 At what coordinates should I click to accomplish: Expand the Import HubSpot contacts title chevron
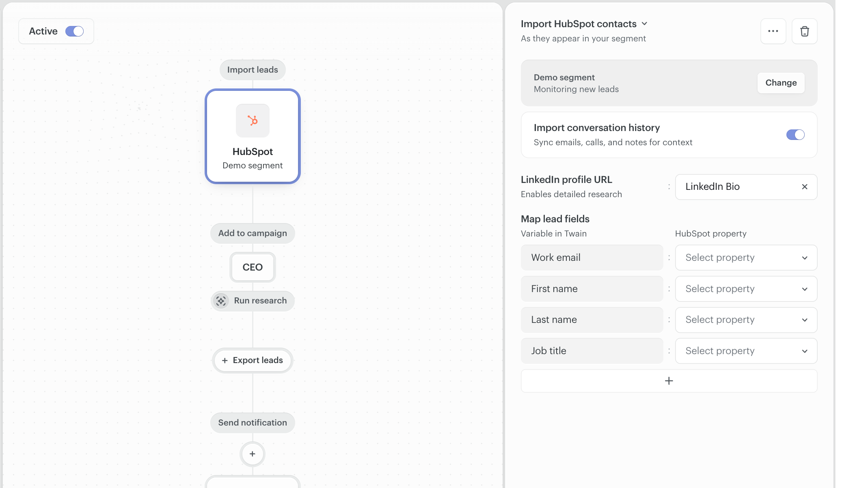pyautogui.click(x=644, y=24)
